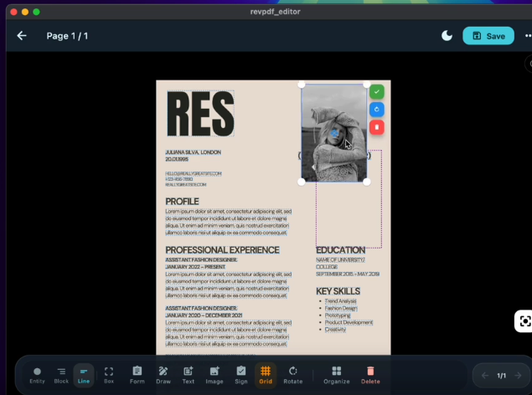Image resolution: width=532 pixels, height=395 pixels.
Task: Select the Entity selection mode
Action: [x=37, y=374]
